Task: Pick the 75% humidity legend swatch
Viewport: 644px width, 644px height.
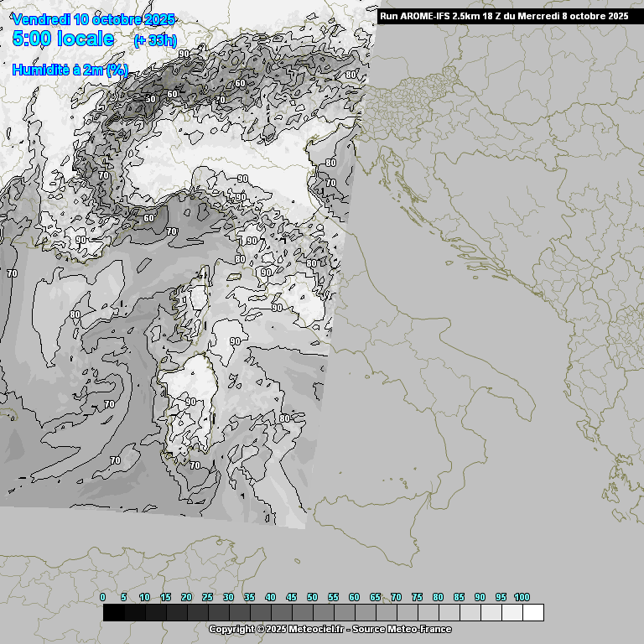Action: click(x=428, y=613)
